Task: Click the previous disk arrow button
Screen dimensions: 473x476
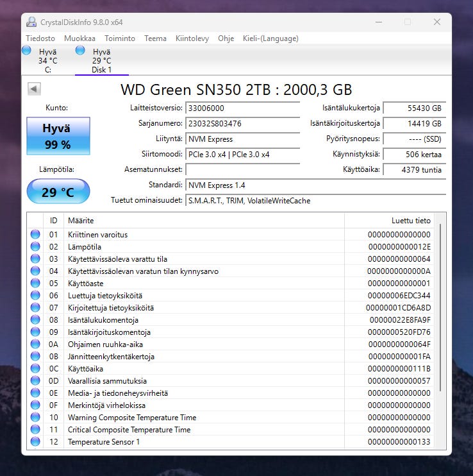Action: (x=34, y=89)
